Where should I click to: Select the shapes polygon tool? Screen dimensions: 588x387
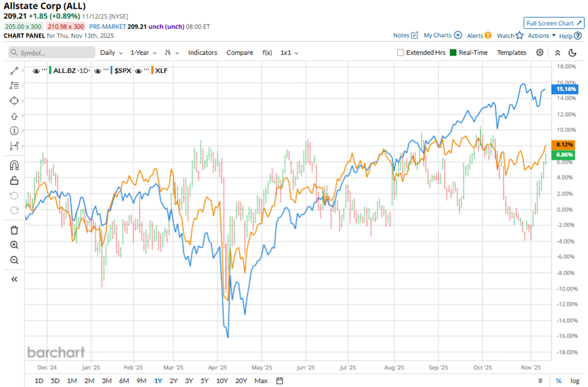tap(14, 101)
